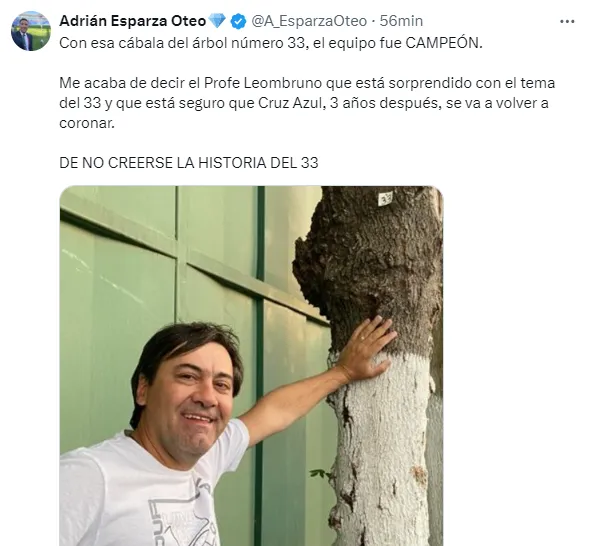Open the three-dot more options menu
Viewport: 590px width, 546px height.
[567, 22]
